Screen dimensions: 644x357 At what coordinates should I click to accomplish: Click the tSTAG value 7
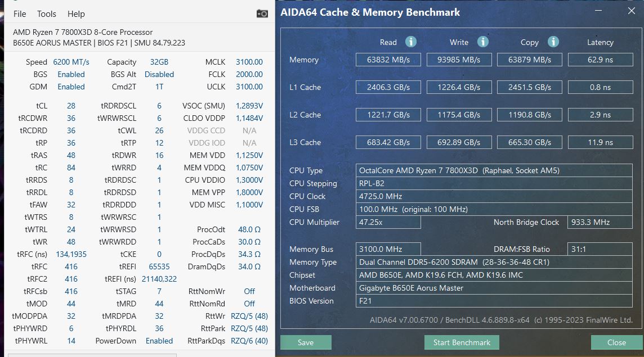click(x=159, y=291)
